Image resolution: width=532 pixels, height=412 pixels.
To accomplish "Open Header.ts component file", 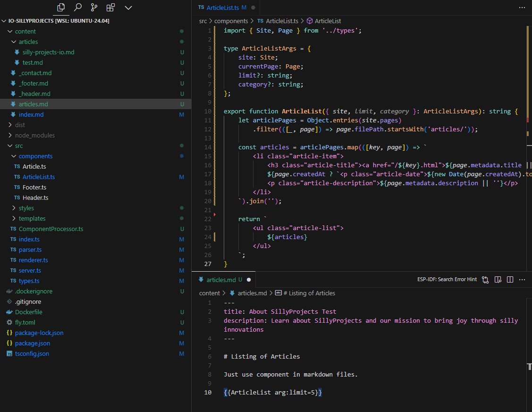I will (x=96, y=197).
